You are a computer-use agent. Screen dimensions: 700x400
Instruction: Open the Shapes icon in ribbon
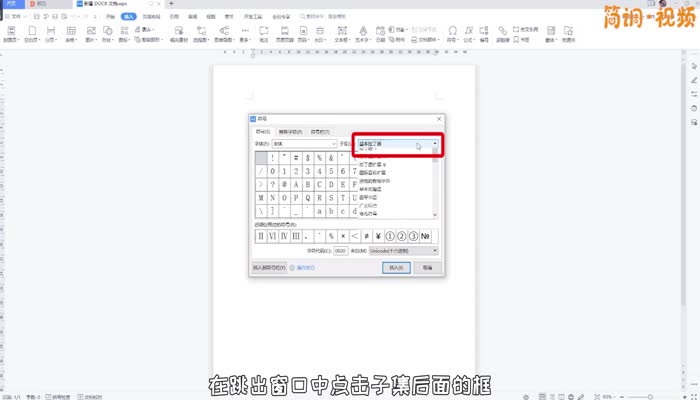point(108,33)
